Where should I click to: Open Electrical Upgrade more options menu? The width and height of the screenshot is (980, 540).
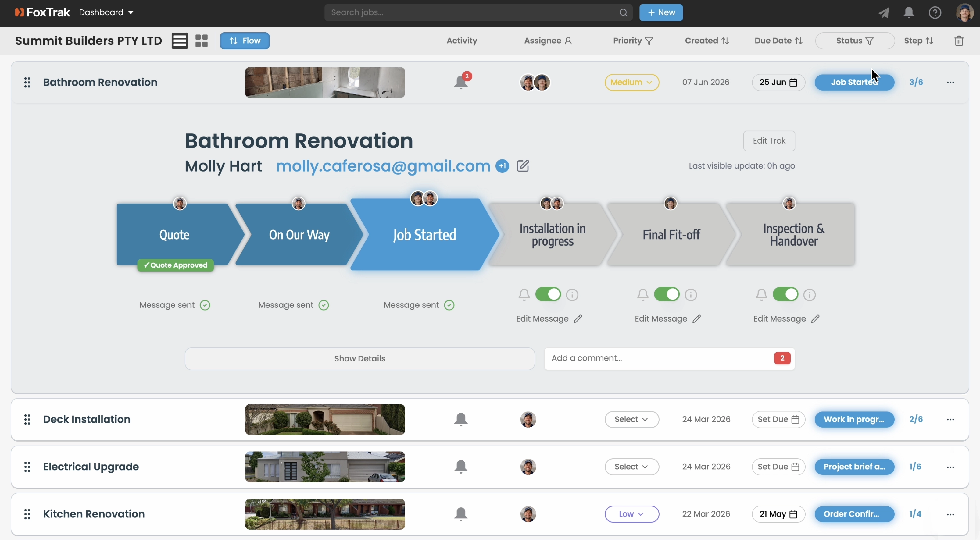point(950,467)
